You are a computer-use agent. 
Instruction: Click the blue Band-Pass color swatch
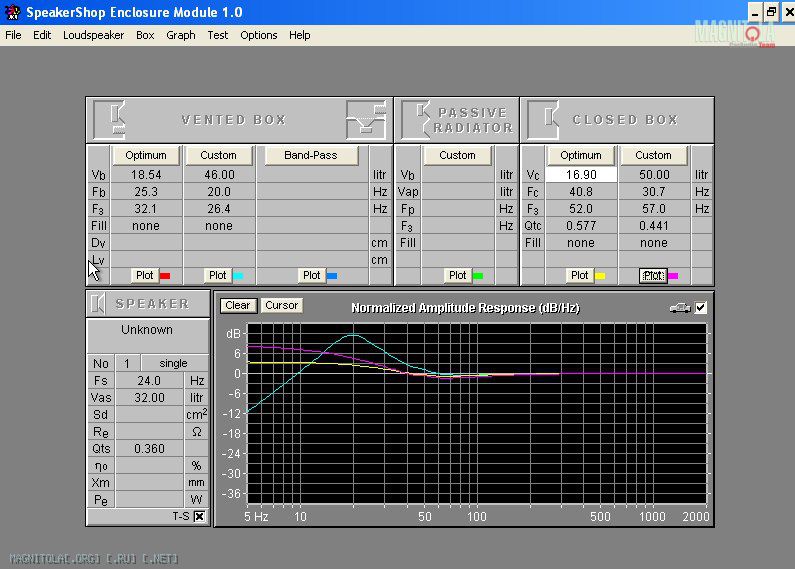332,276
